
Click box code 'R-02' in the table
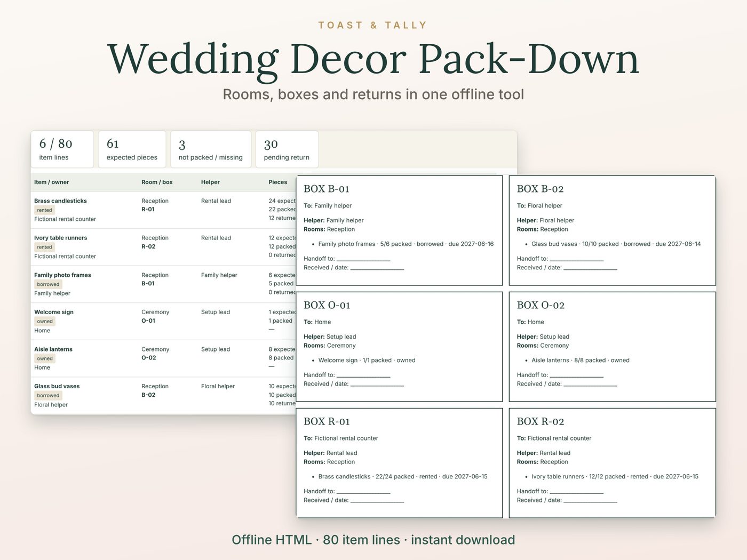pos(148,246)
